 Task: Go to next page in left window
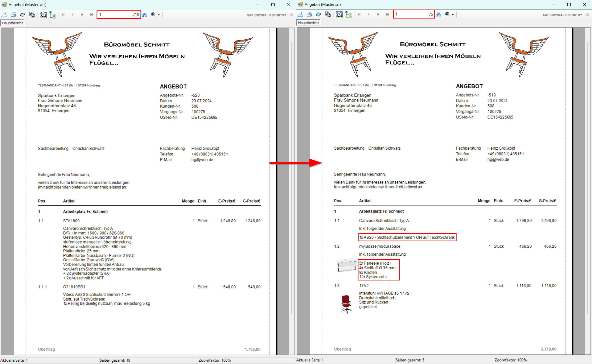point(82,15)
